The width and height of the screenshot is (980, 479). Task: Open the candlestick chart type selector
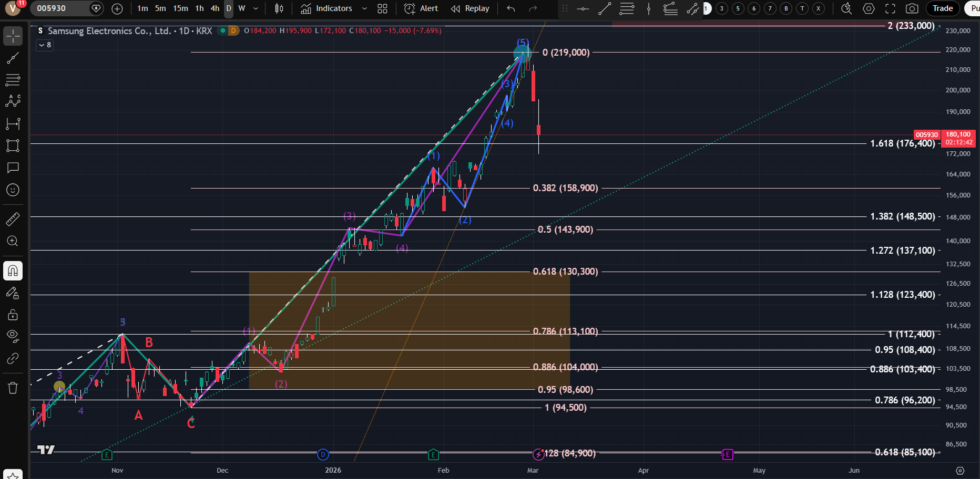point(279,8)
